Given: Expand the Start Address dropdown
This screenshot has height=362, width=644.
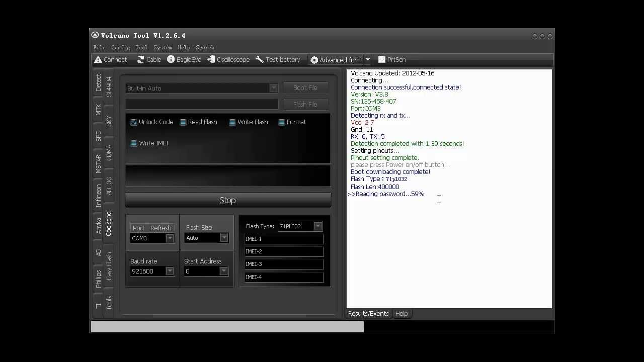Looking at the screenshot, I should coord(224,271).
